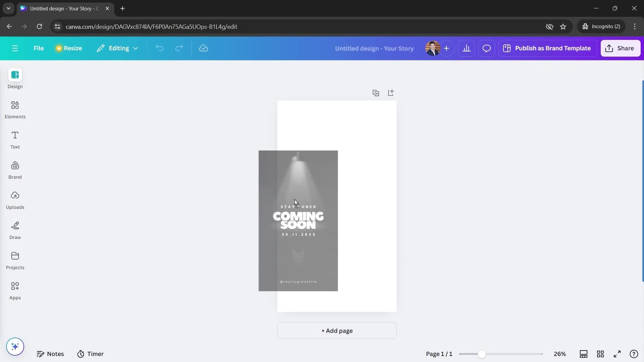Click the Design panel tab
The height and width of the screenshot is (362, 644).
15,79
